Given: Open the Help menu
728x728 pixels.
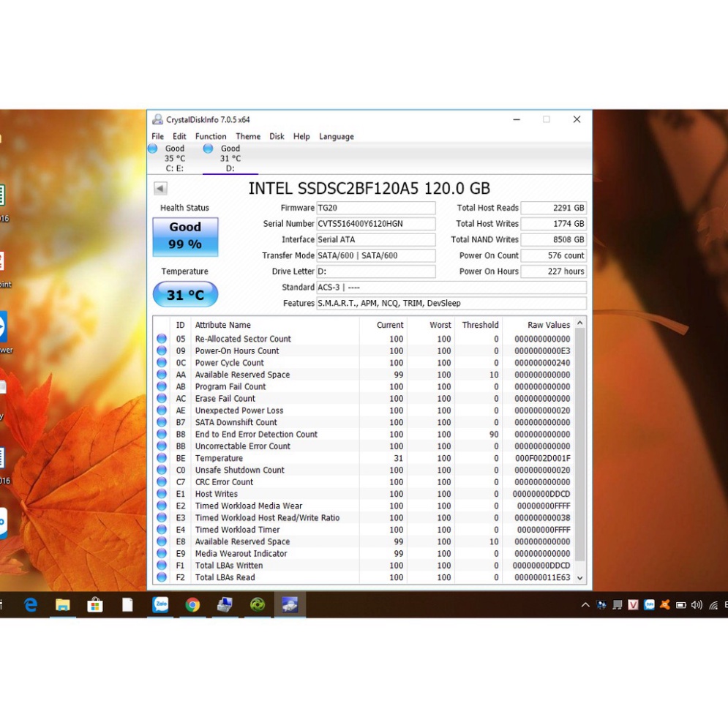Looking at the screenshot, I should pyautogui.click(x=301, y=137).
